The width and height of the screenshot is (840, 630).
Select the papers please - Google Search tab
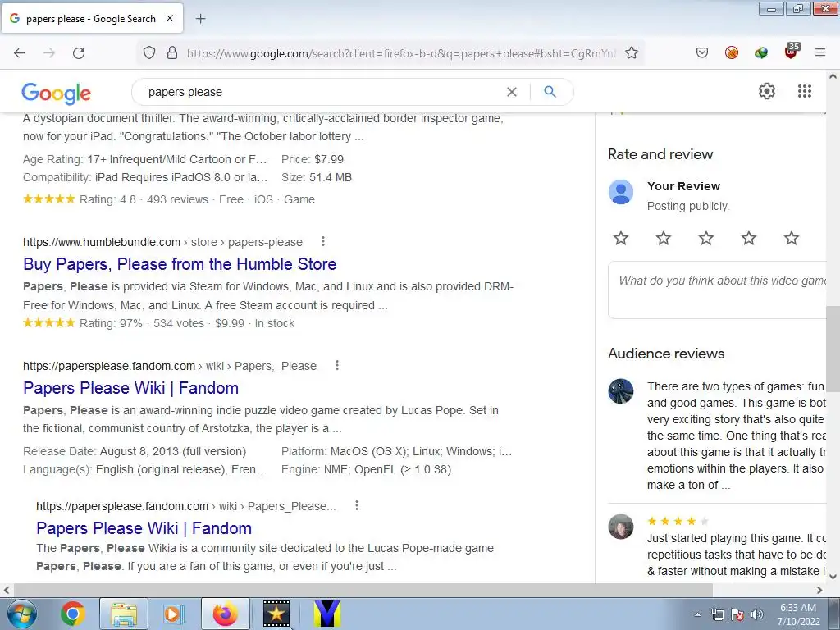point(92,19)
